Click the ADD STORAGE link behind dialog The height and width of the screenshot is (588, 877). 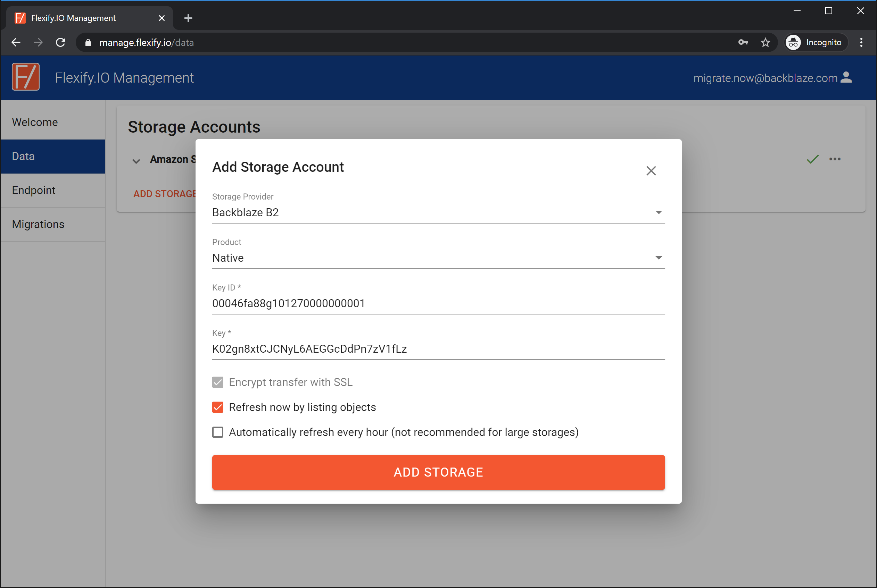point(164,194)
